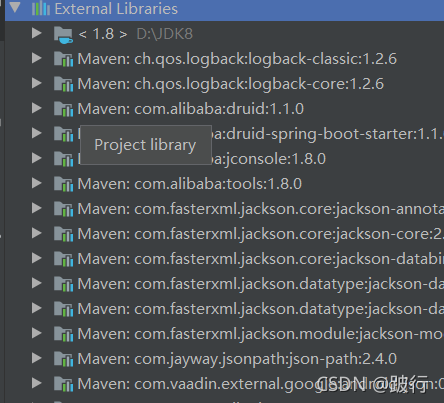Click the tools:1.8.0 library icon

coord(63,184)
